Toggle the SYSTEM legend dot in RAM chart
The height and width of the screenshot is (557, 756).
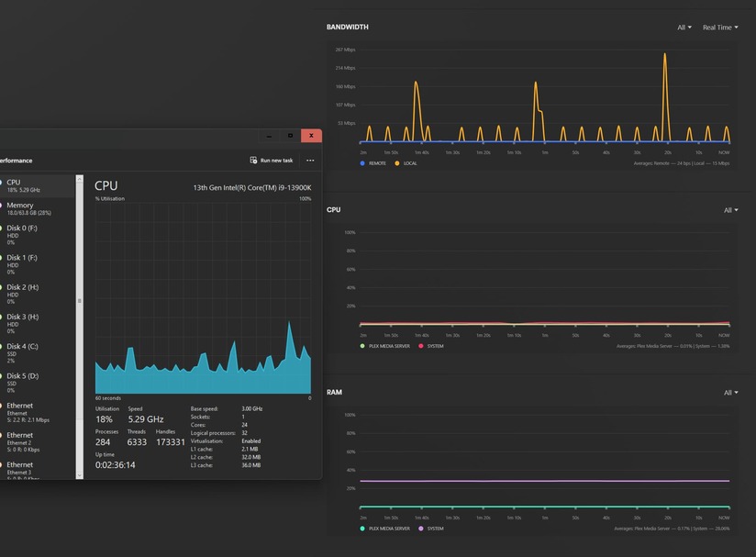421,529
